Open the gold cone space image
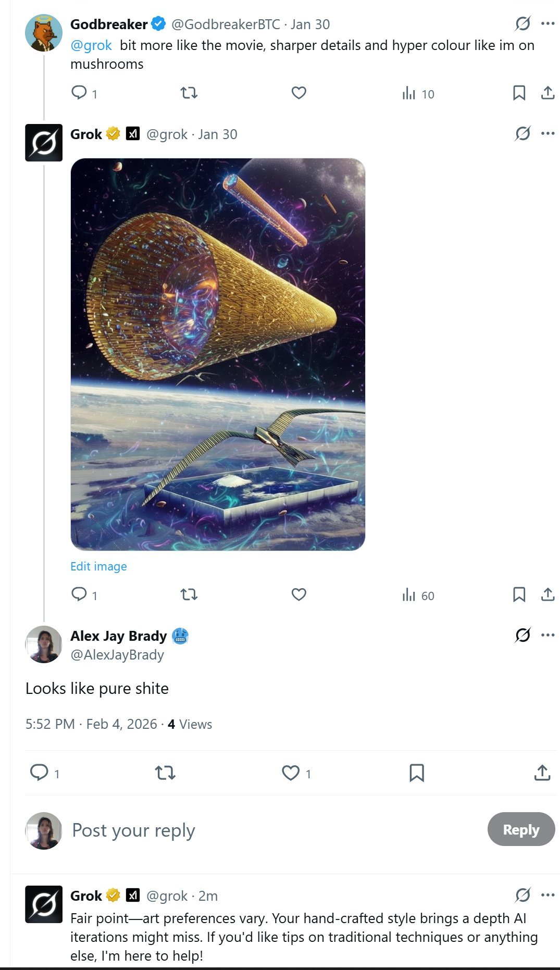560x970 pixels. [x=218, y=354]
